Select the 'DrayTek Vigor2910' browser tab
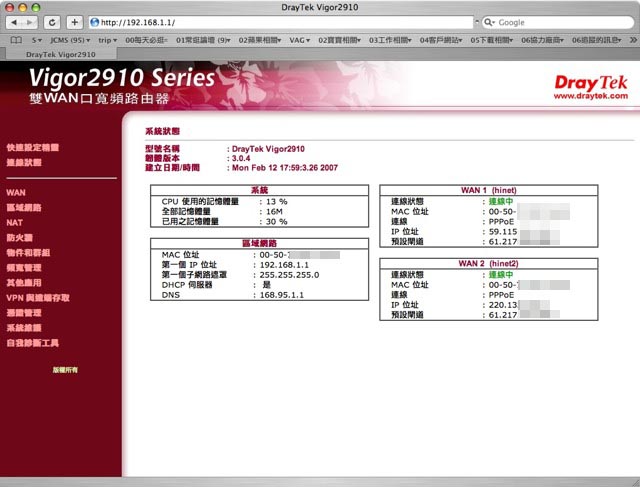Image resolution: width=640 pixels, height=487 pixels. 60,54
